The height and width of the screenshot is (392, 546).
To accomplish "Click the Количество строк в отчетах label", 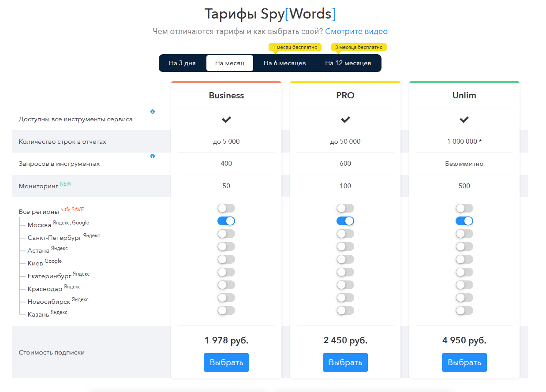I will (x=62, y=142).
